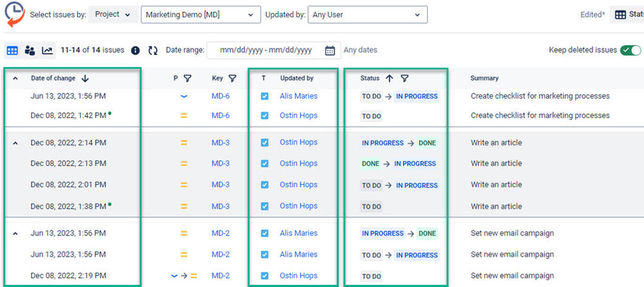Open MD-6 link in Jun 13 row
Screen dimensions: 644x287
point(220,96)
